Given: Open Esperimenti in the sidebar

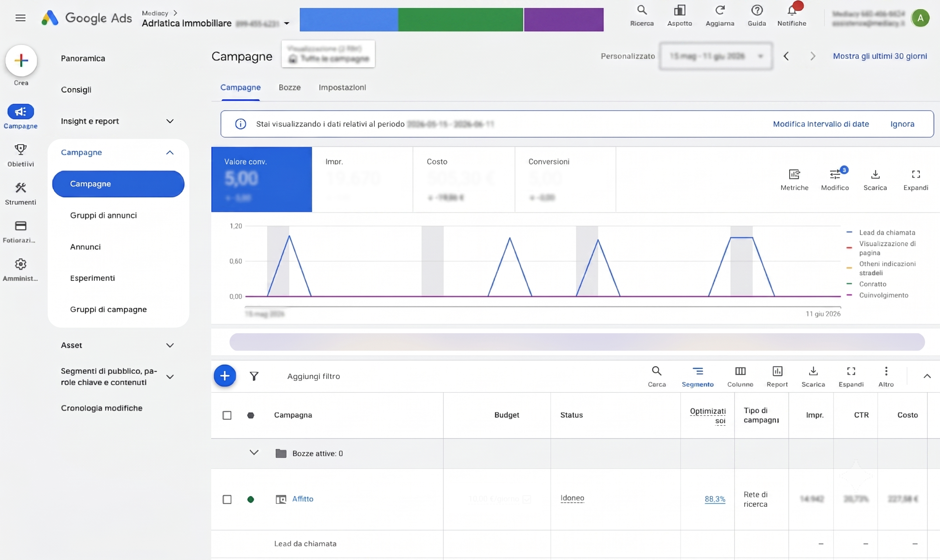Looking at the screenshot, I should pos(92,278).
